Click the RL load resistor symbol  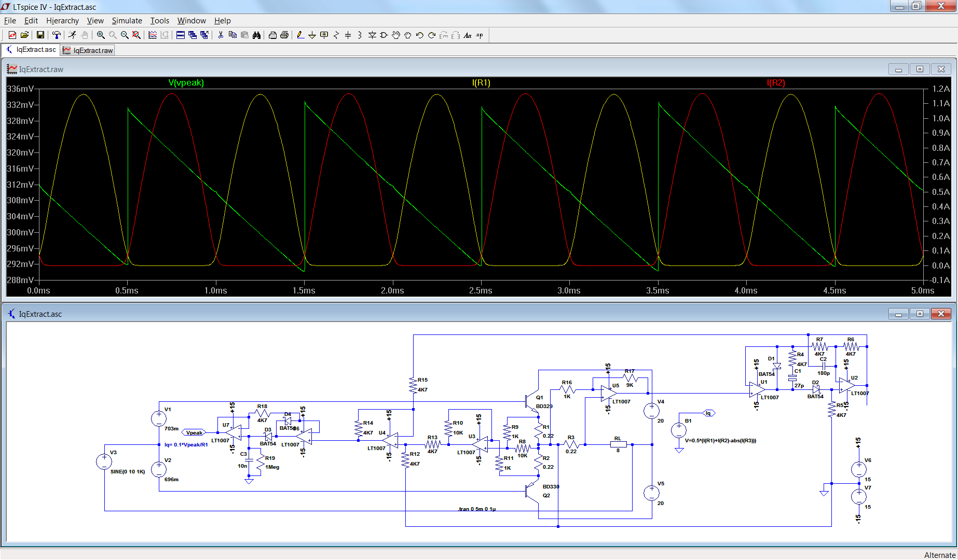[x=618, y=444]
